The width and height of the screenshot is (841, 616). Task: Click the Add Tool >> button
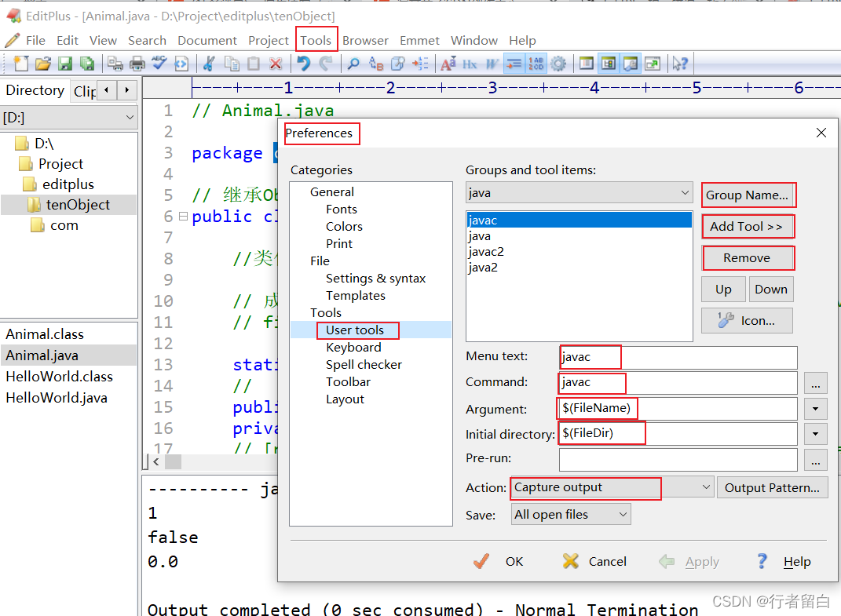point(747,226)
